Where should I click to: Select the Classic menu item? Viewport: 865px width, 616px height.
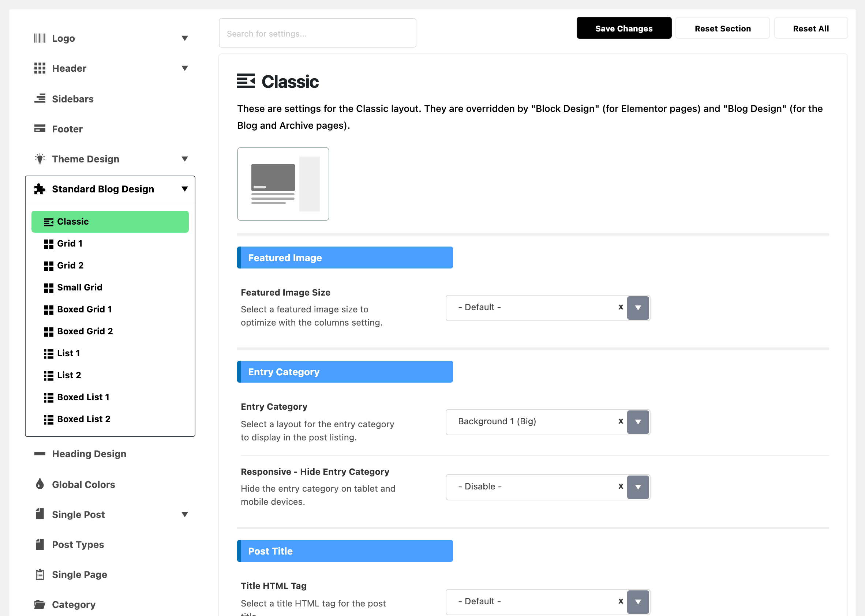(110, 222)
